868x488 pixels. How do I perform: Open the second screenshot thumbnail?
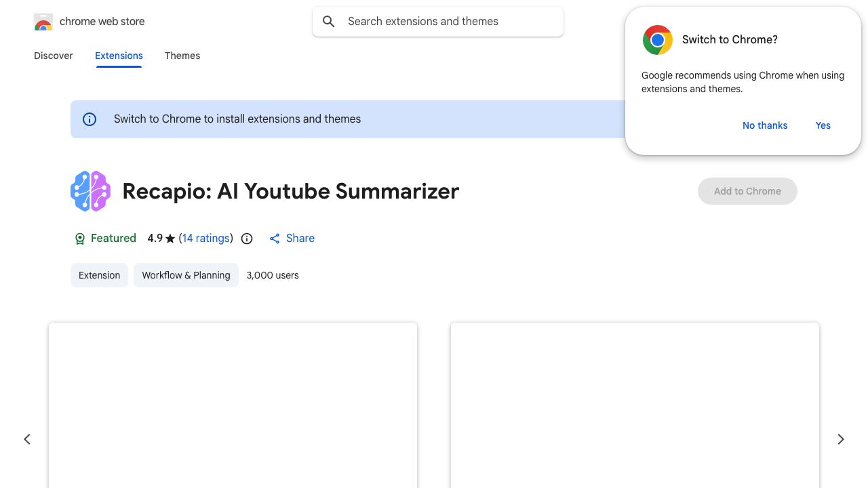[x=635, y=405]
